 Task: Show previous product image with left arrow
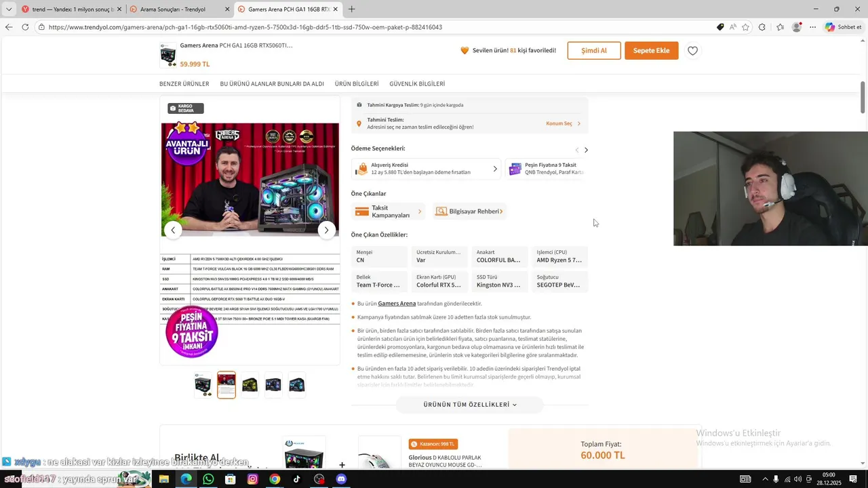[x=173, y=230]
